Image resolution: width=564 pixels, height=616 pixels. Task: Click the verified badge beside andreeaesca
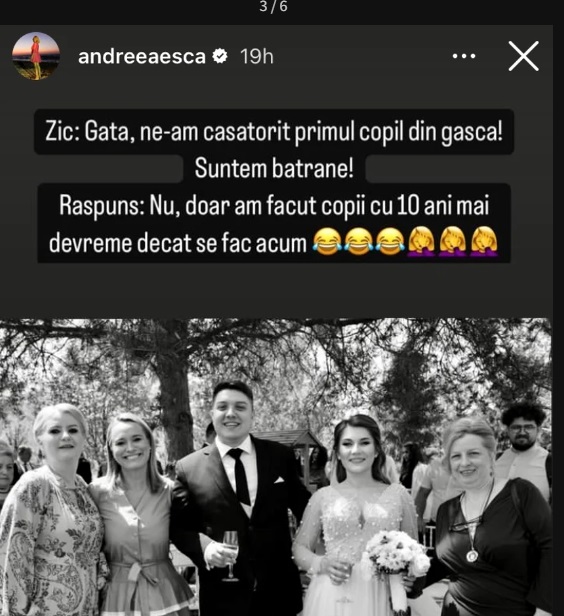point(220,56)
